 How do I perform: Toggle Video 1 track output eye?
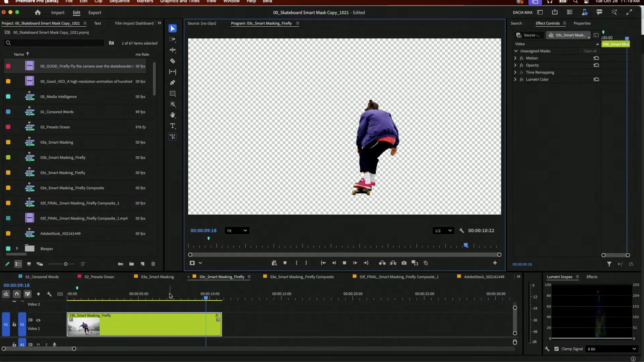38,320
